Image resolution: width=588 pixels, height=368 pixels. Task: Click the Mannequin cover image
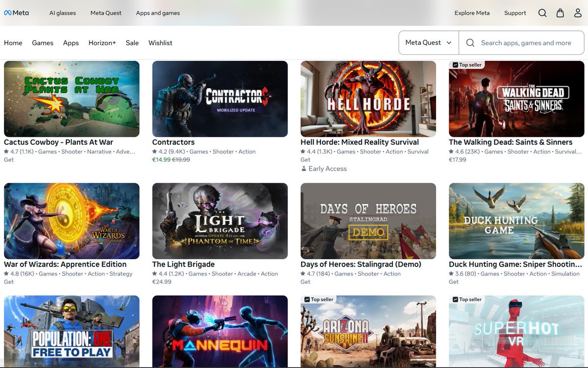[220, 331]
